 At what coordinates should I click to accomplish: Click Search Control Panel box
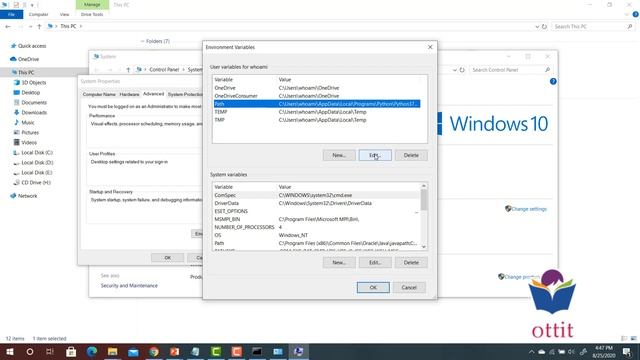click(510, 70)
